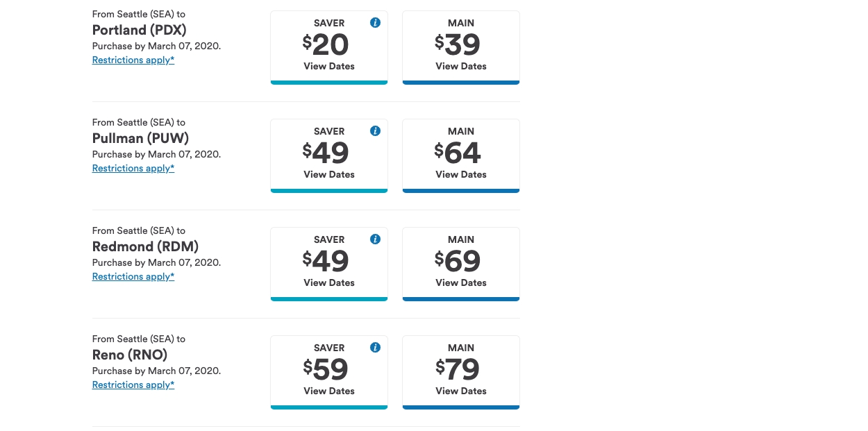Viewport: 868px width, 431px height.
Task: View dates for $49 Saver fare to Pullman
Action: point(329,155)
